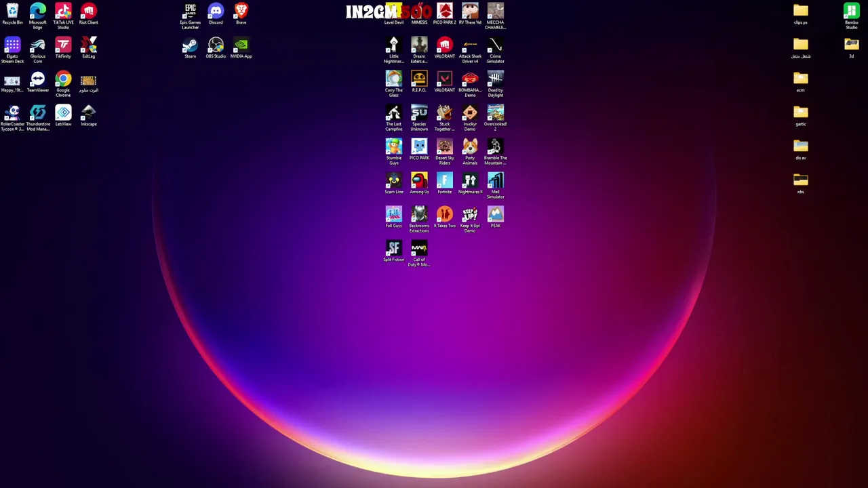Select the MECCHA CHAMELEON game icon

pyautogui.click(x=496, y=11)
